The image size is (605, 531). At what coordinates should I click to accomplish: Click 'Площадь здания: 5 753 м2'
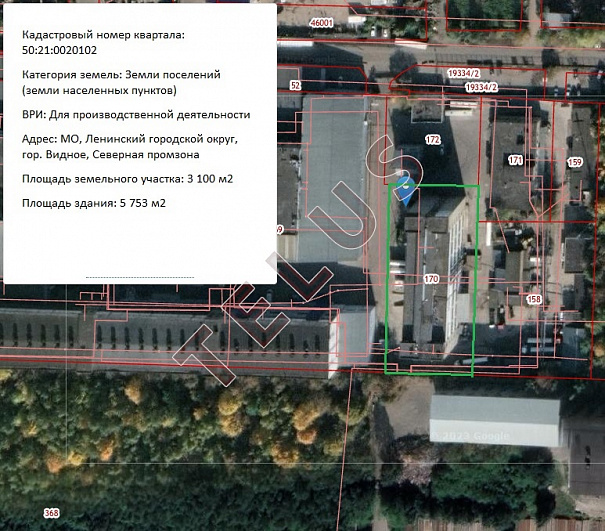pyautogui.click(x=94, y=203)
